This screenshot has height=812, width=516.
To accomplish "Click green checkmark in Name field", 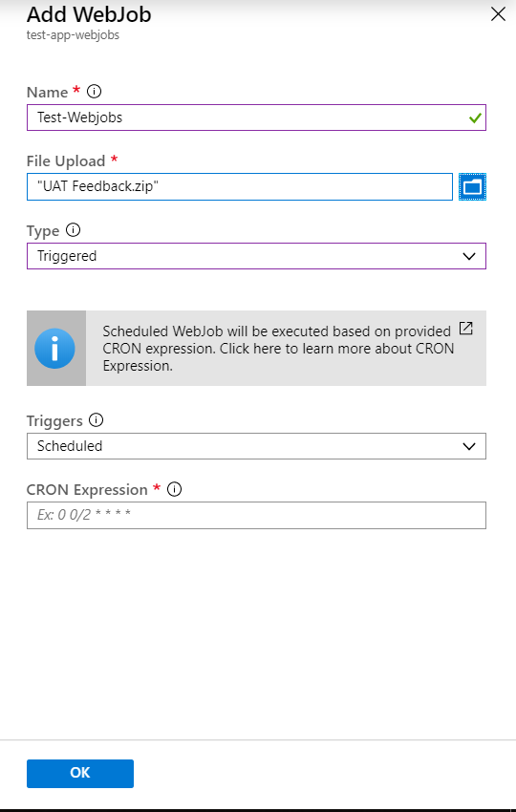I will click(475, 118).
